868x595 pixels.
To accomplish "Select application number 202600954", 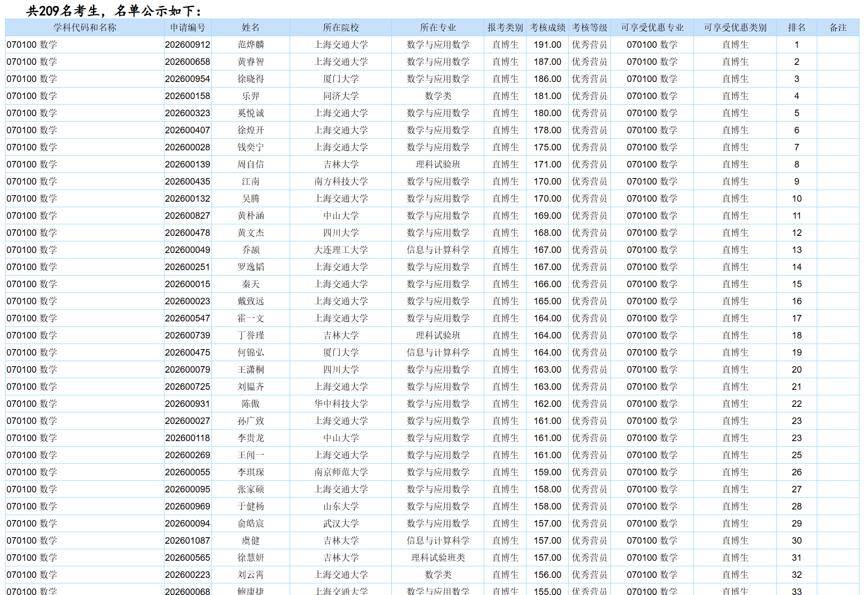I will point(188,79).
